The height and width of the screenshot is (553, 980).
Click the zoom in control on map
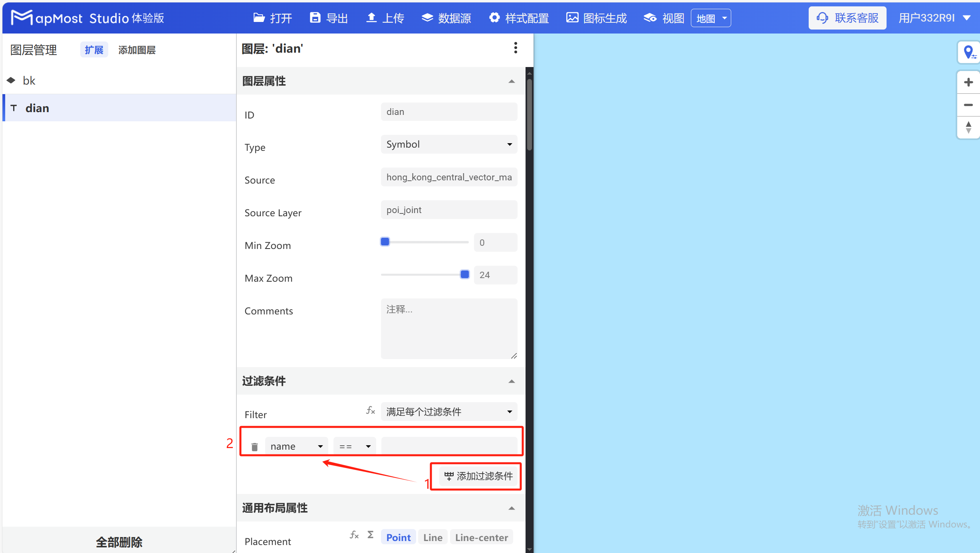point(968,82)
